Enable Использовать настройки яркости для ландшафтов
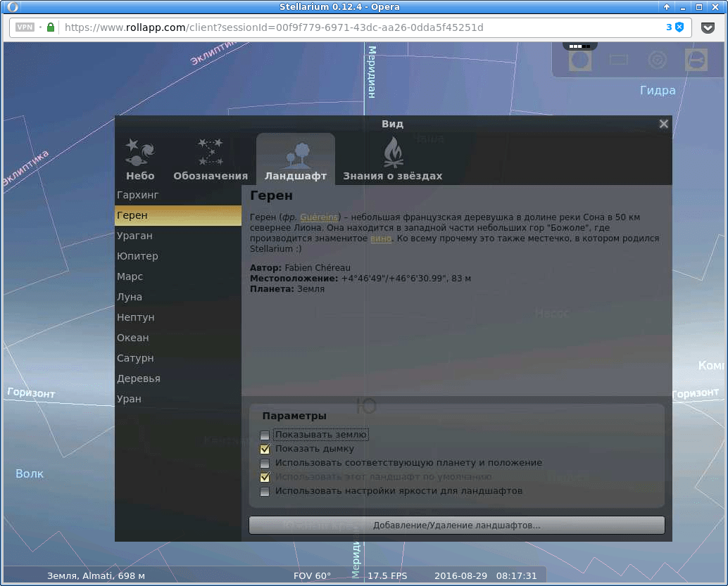 coord(265,491)
